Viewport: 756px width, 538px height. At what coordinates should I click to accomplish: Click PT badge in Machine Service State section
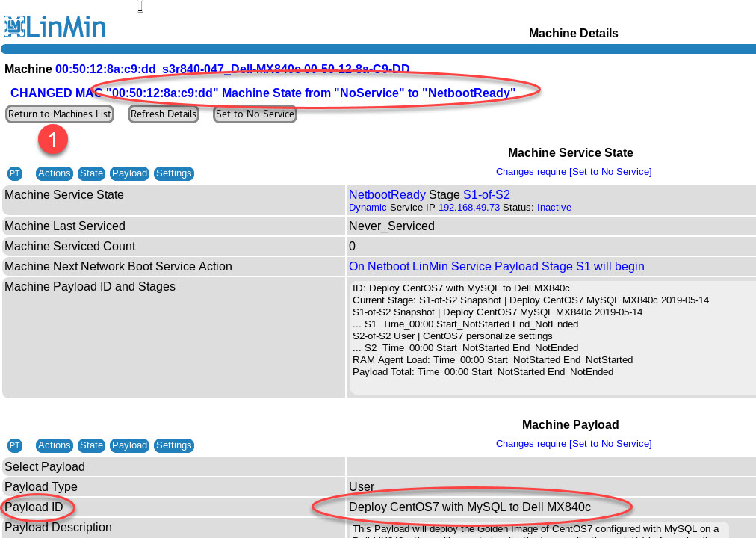(x=15, y=173)
